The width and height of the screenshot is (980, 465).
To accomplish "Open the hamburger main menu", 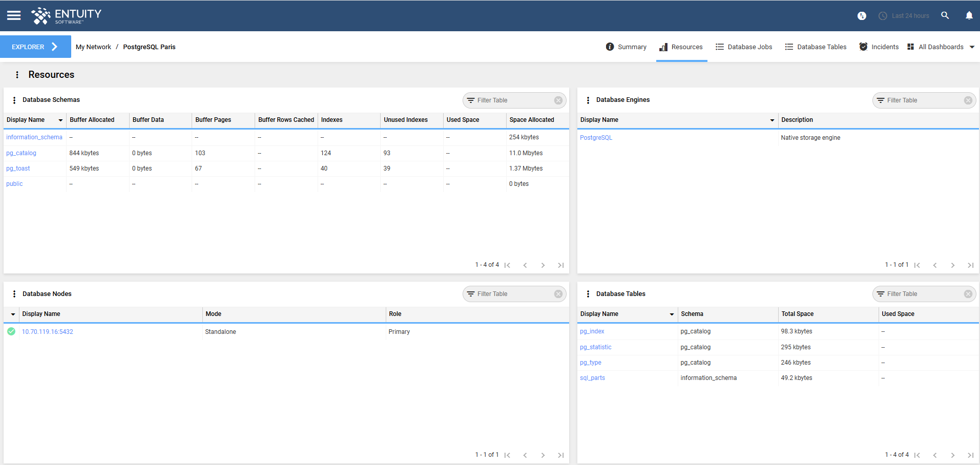I will [x=14, y=15].
